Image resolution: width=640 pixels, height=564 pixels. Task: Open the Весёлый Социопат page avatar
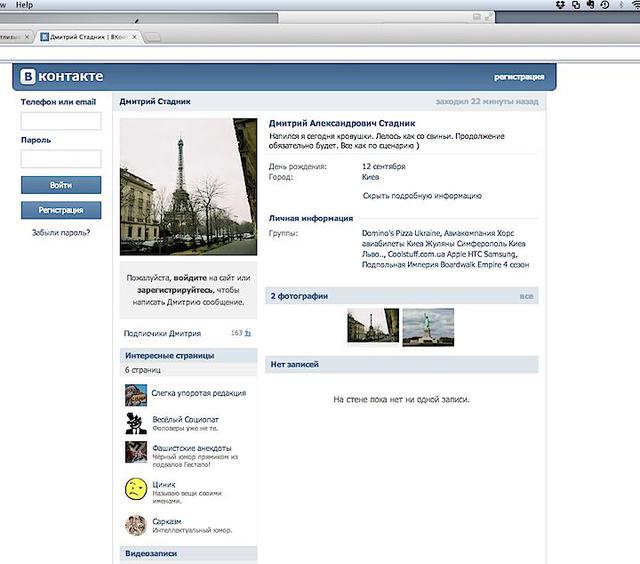tap(136, 423)
